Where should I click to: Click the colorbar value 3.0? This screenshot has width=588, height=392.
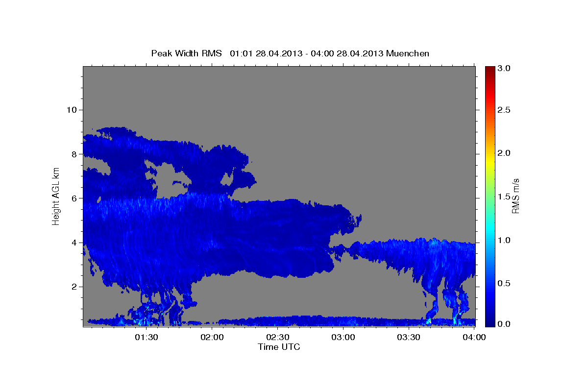pyautogui.click(x=504, y=68)
